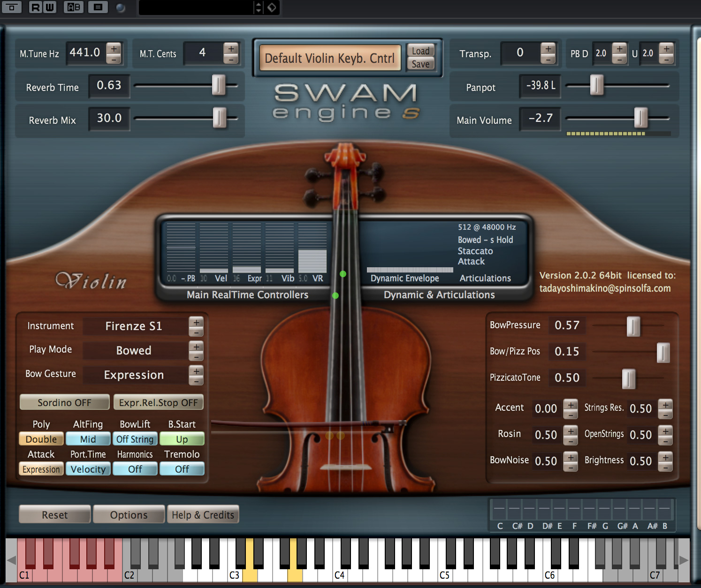Image resolution: width=701 pixels, height=588 pixels.
Task: Click the Reverb Mix slider handle
Action: click(219, 117)
